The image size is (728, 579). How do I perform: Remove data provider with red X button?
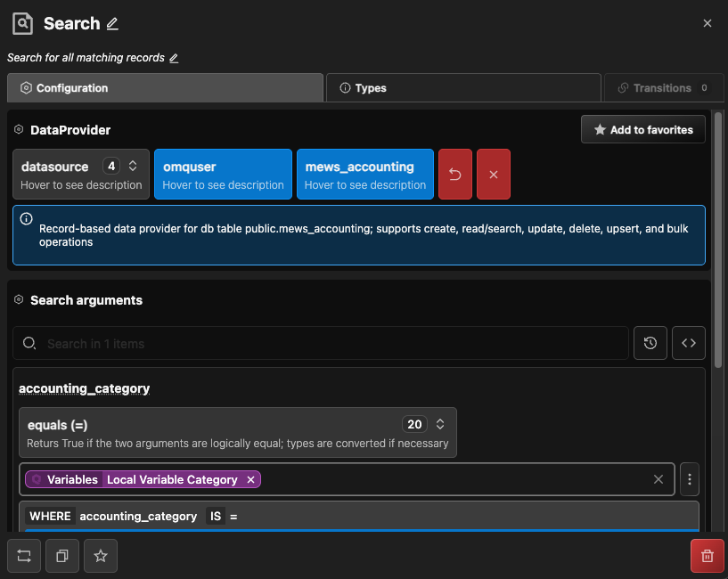[x=494, y=174]
